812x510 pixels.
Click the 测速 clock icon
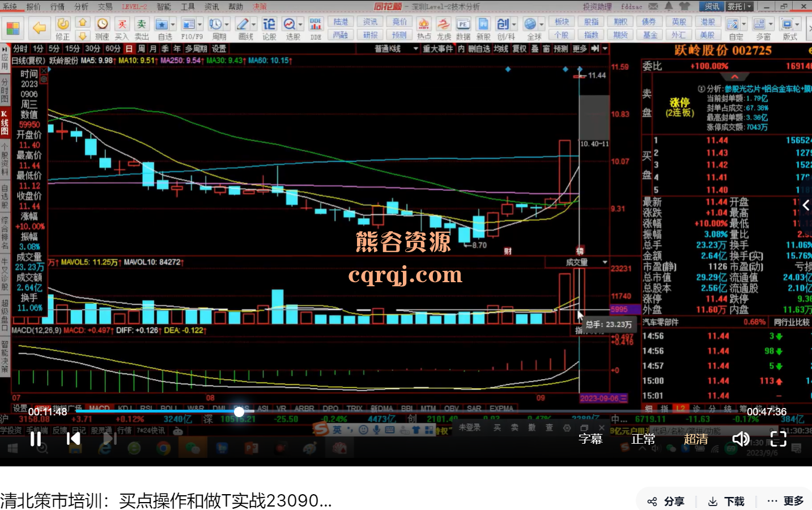click(103, 24)
